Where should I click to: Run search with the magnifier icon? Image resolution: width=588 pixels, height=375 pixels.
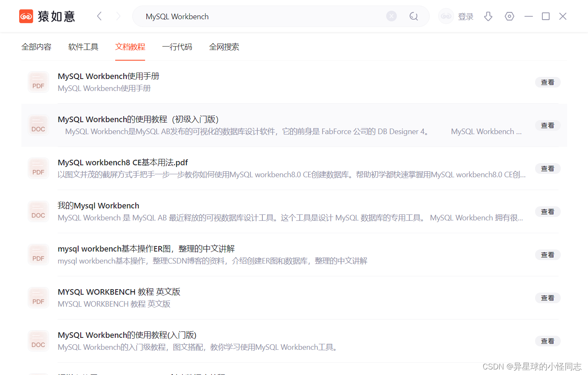pyautogui.click(x=413, y=16)
